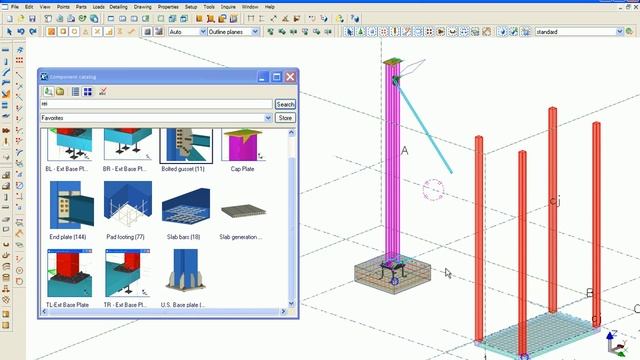Switch Component catalog to thumbnails view
The image size is (640, 360).
87,91
